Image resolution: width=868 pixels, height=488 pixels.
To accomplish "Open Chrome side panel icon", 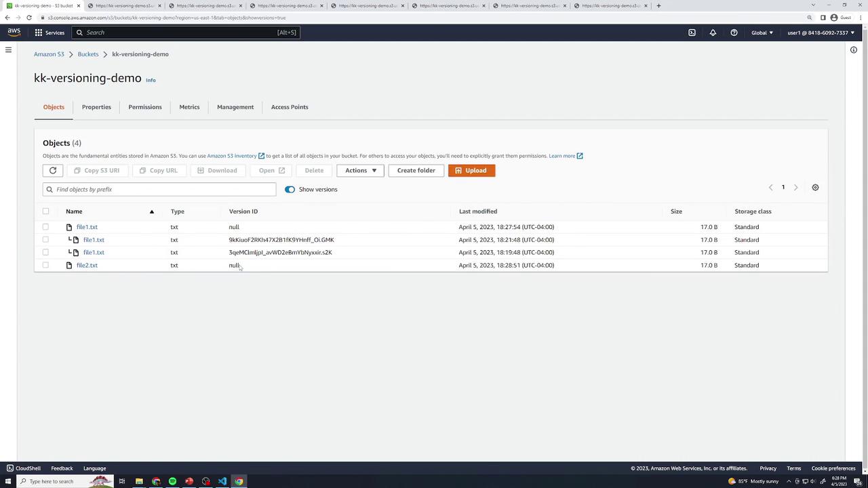I will [x=823, y=18].
